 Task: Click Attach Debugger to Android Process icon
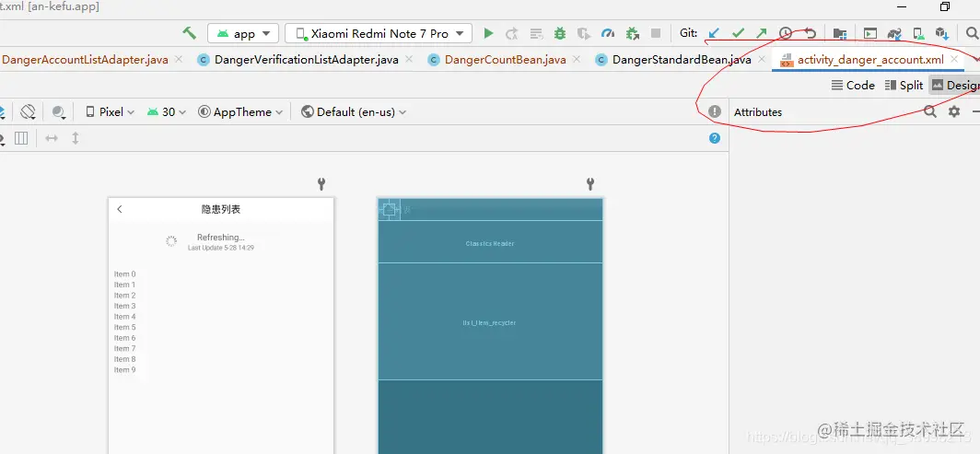click(x=633, y=34)
